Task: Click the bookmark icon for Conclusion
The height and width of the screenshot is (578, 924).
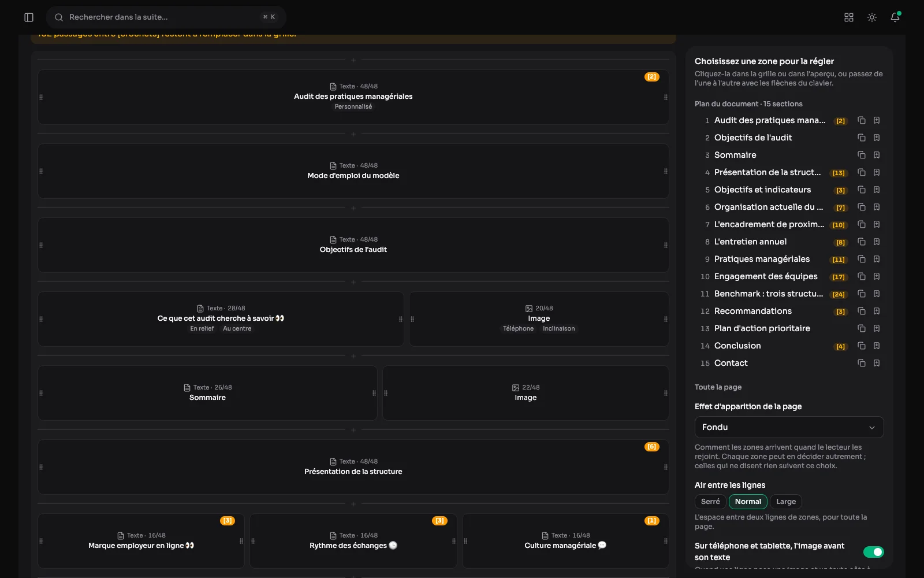Action: pyautogui.click(x=877, y=346)
